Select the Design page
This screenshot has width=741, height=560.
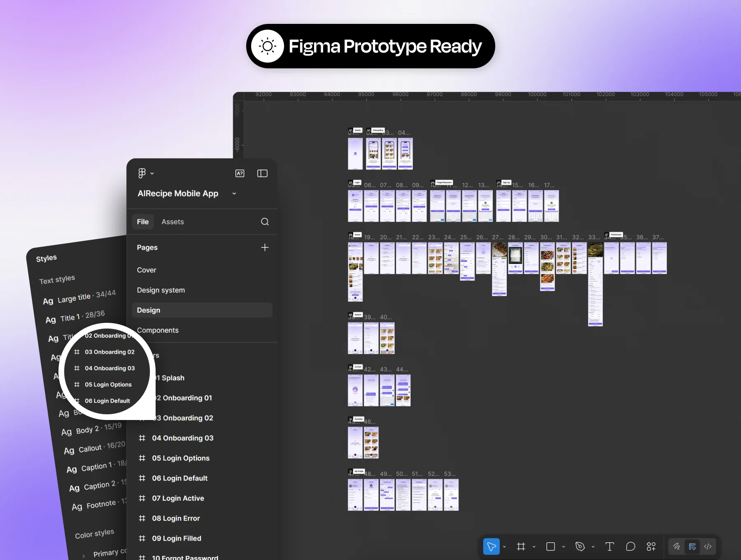coord(202,310)
